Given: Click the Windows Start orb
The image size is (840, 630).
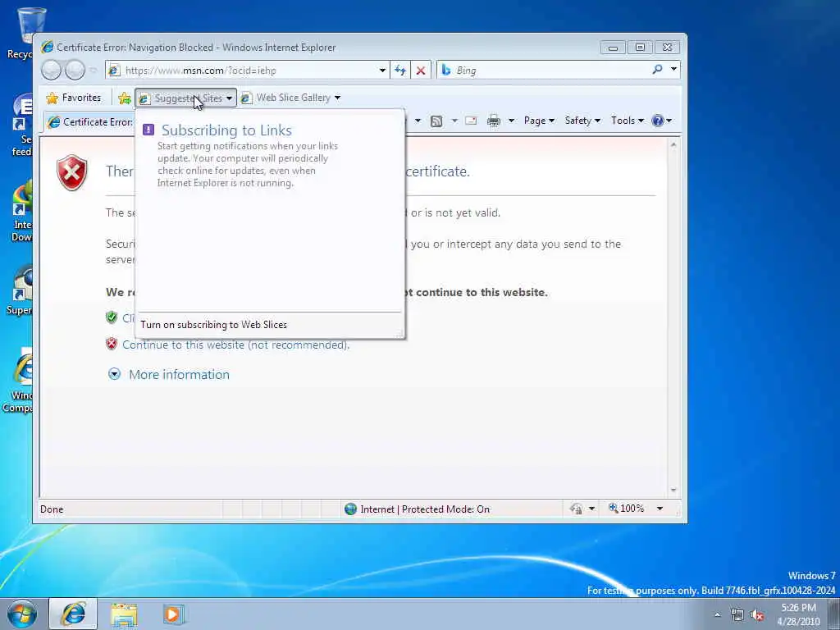Looking at the screenshot, I should pyautogui.click(x=22, y=614).
